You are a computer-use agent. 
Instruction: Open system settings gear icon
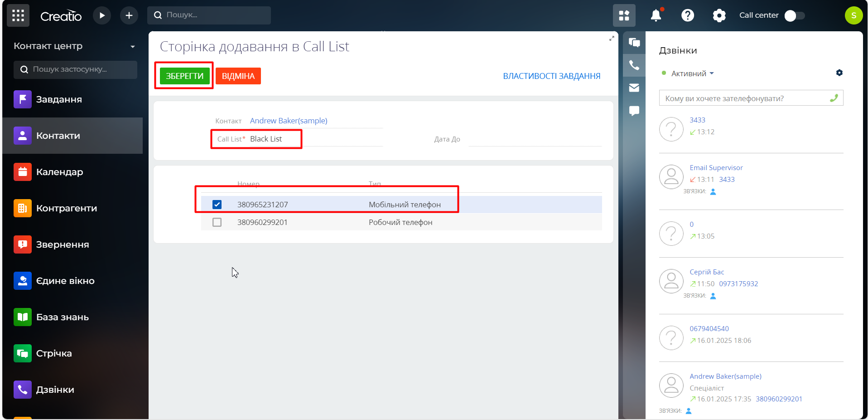(x=719, y=15)
